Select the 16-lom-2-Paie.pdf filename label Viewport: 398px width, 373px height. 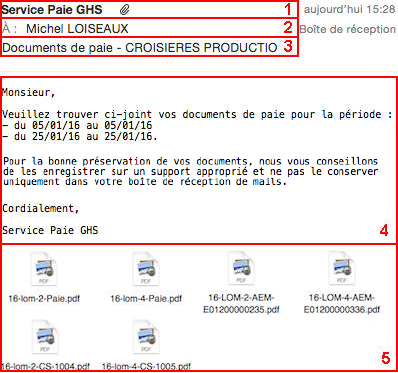[44, 298]
